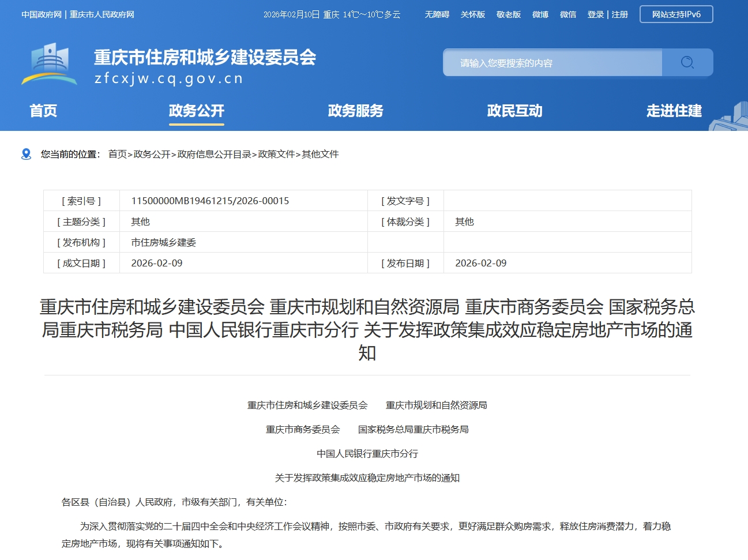
Task: Open the 走进住建 navigation item
Action: (674, 111)
